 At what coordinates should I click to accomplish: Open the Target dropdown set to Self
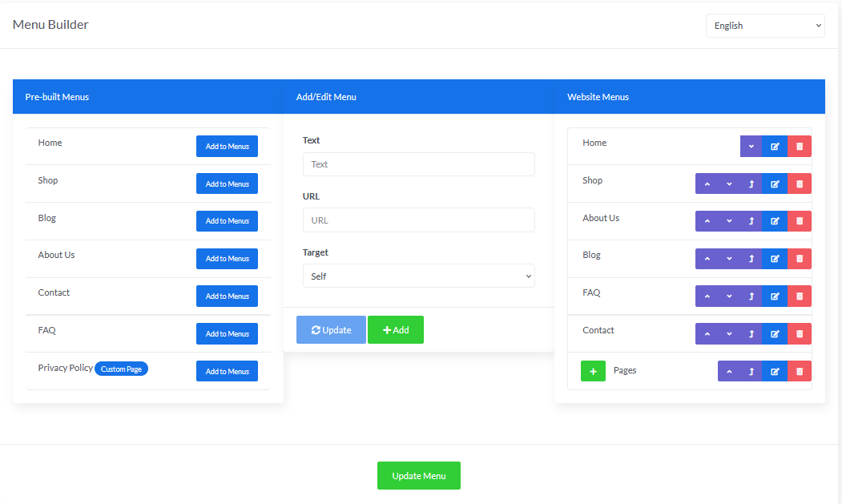coord(418,276)
